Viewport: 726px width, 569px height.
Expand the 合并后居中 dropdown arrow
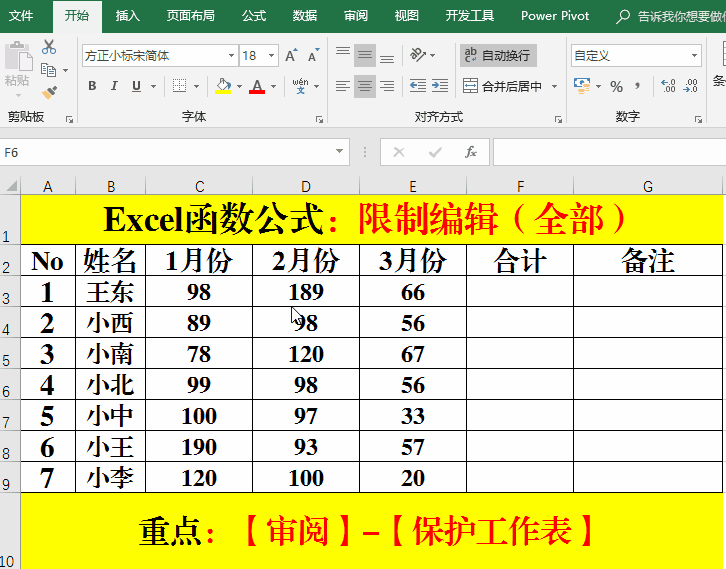click(554, 86)
